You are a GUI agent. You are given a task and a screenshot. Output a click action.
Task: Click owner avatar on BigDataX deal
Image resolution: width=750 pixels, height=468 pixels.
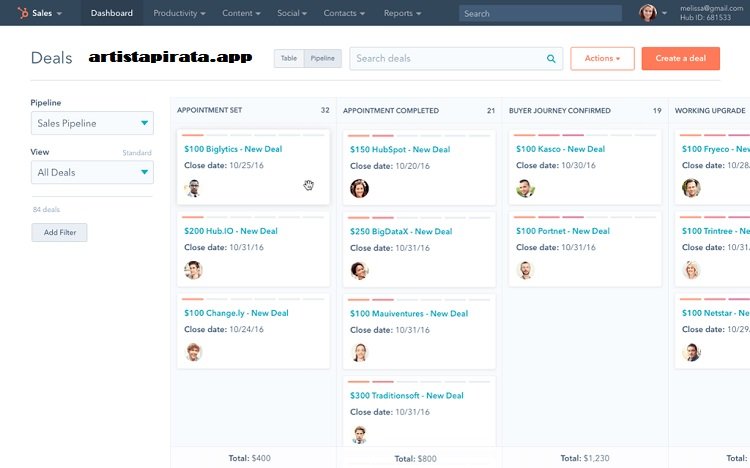[359, 270]
